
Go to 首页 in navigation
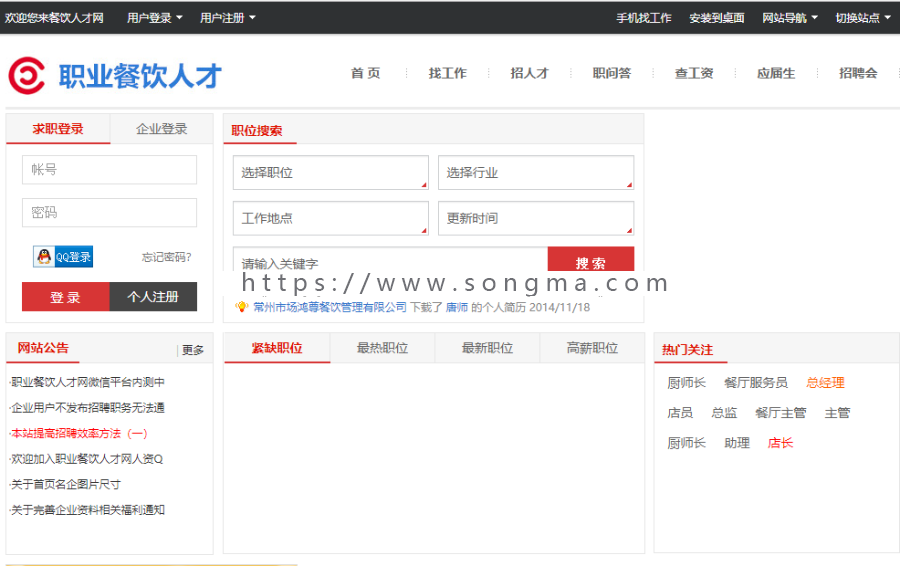(x=366, y=73)
